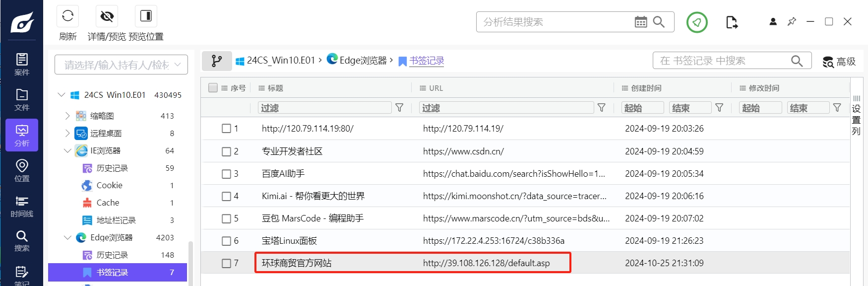This screenshot has width=868, height=286.
Task: Click the 创建时间 filter funnel icon
Action: click(x=719, y=108)
